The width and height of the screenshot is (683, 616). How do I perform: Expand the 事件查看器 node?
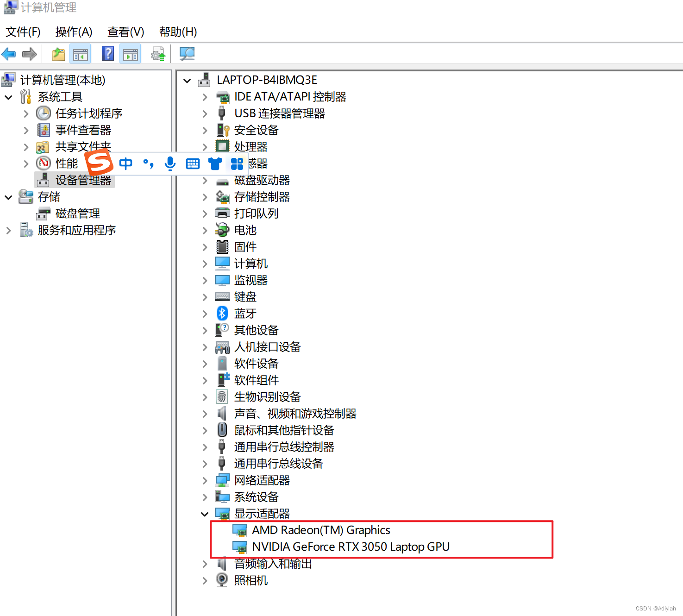point(26,131)
